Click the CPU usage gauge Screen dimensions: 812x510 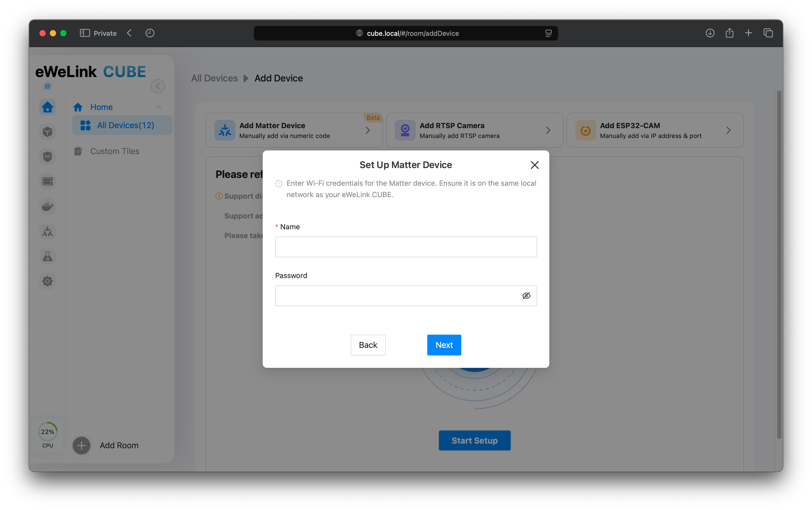pos(48,432)
